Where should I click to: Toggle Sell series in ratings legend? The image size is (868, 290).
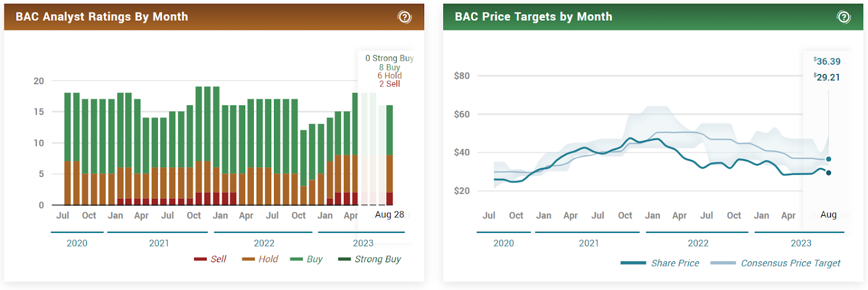(x=210, y=259)
